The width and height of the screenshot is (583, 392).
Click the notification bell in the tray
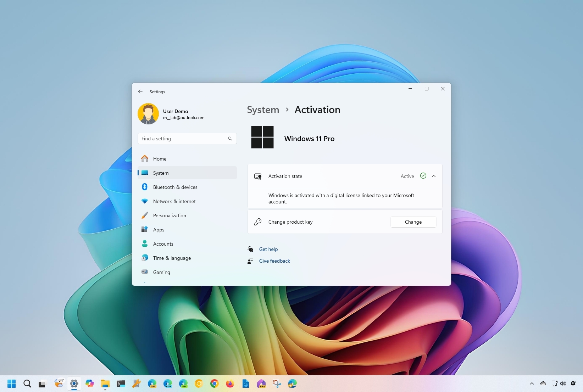[573, 383]
